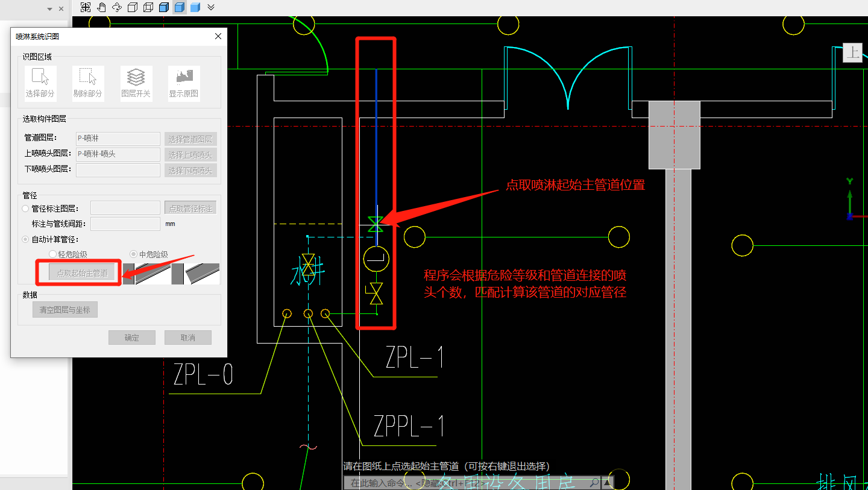This screenshot has width=868, height=490.
Task: Open the 图层开关 layer switch
Action: (x=136, y=83)
